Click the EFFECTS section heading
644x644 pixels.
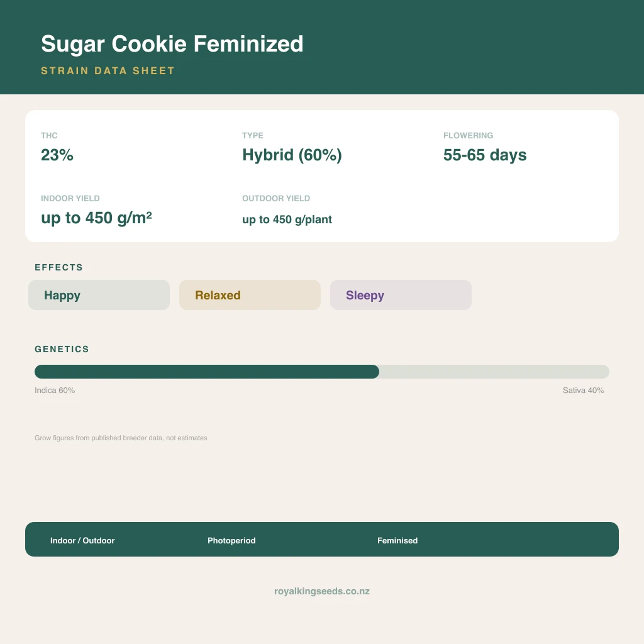(58, 267)
